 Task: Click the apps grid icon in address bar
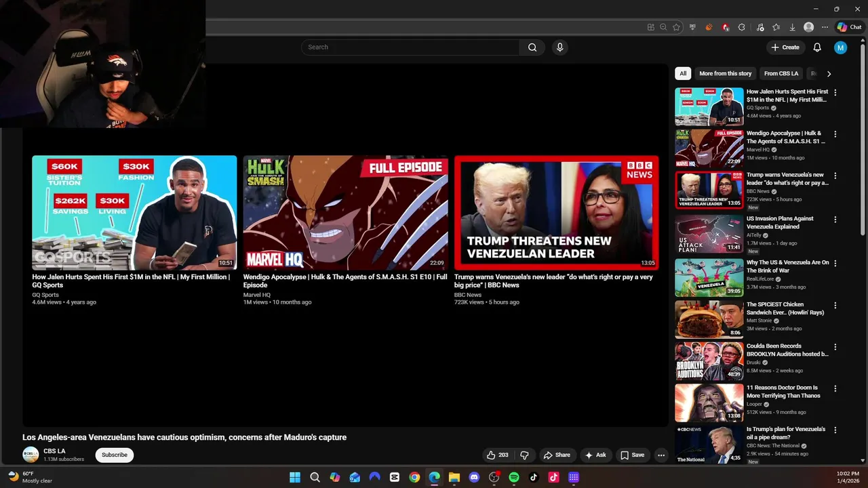tap(651, 27)
